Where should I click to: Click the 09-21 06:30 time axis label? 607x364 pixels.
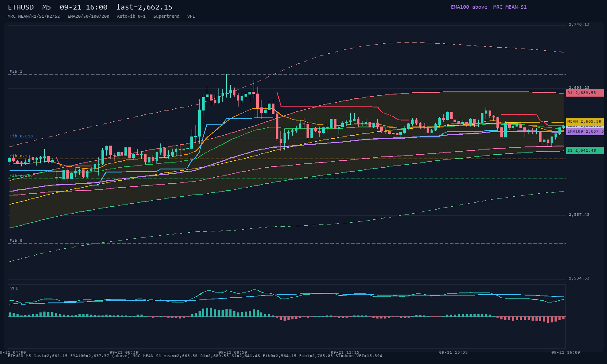[124, 352]
